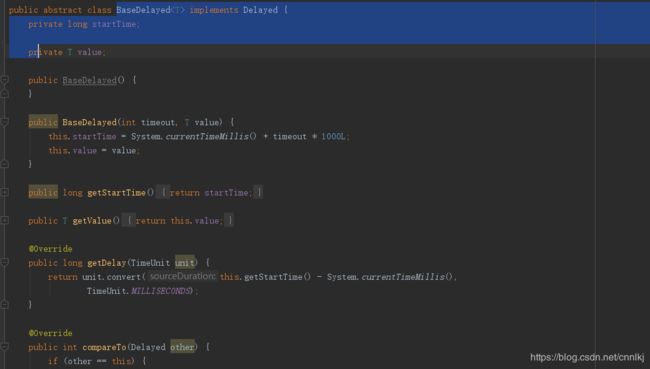Click highlighted 'other' parameter of compareTo
Image resolution: width=650 pixels, height=369 pixels.
tap(182, 347)
